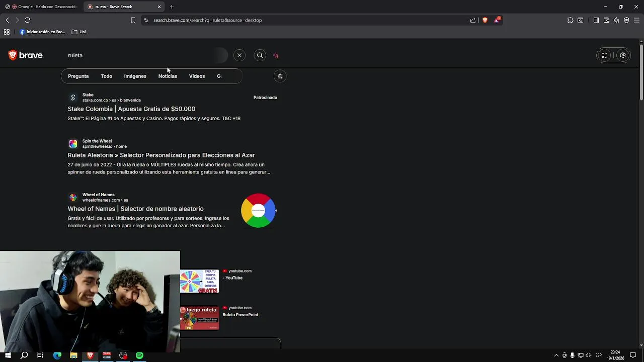Viewport: 644px width, 362px height.
Task: Reload the page with the refresh icon
Action: click(28, 20)
